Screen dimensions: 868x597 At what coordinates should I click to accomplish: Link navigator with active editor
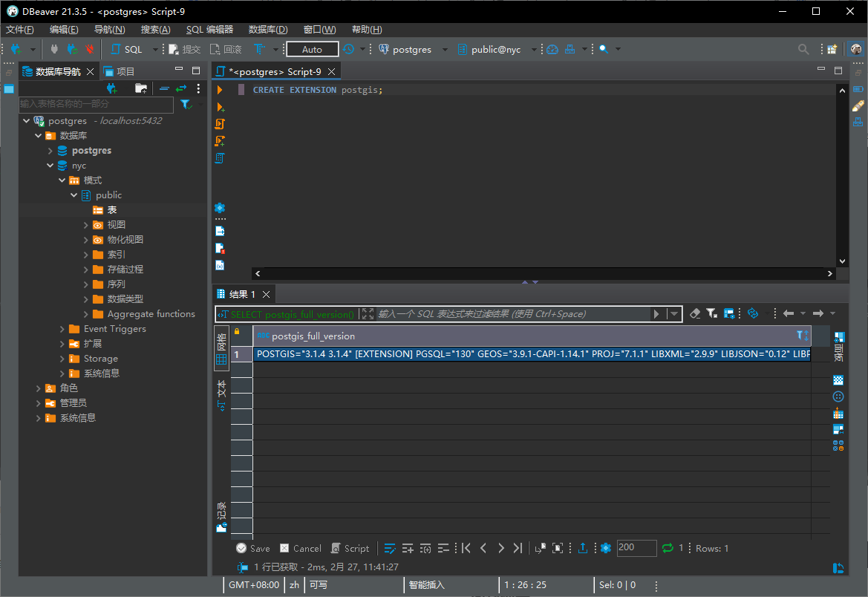coord(181,88)
